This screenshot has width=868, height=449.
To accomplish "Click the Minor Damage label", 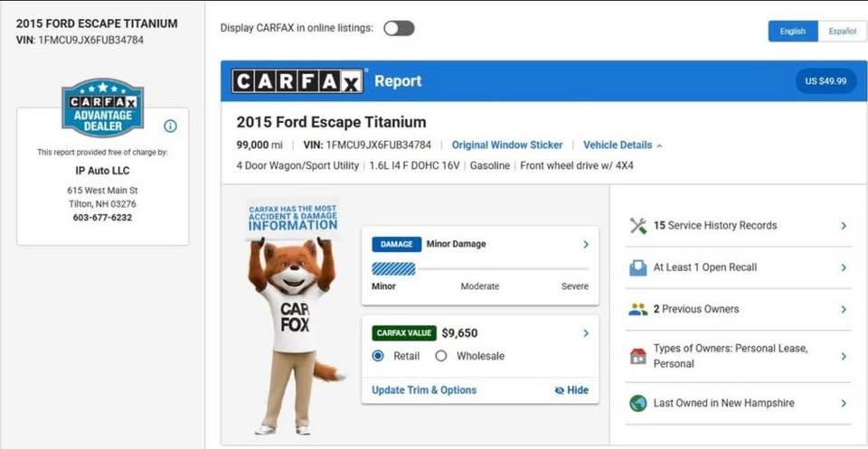I will pos(456,245).
